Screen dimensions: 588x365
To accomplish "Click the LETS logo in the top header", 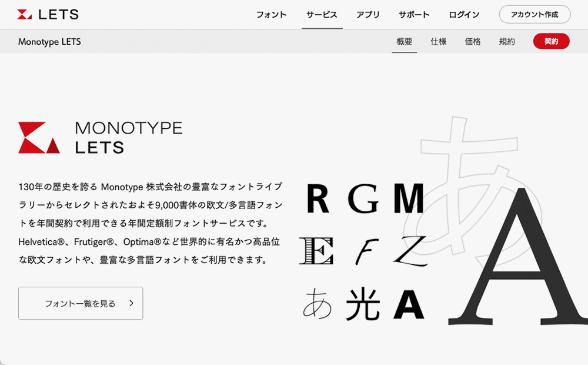I will point(47,14).
